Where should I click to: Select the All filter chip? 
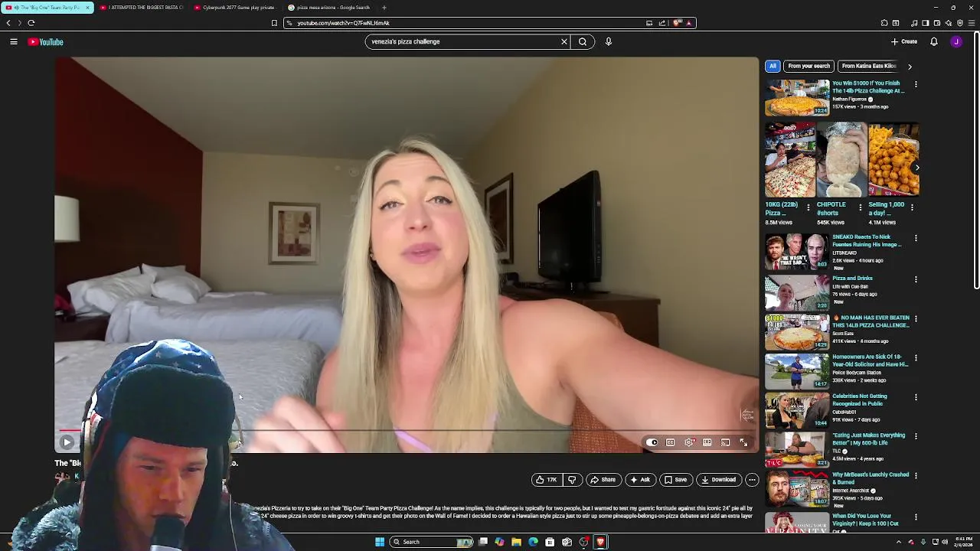(773, 66)
